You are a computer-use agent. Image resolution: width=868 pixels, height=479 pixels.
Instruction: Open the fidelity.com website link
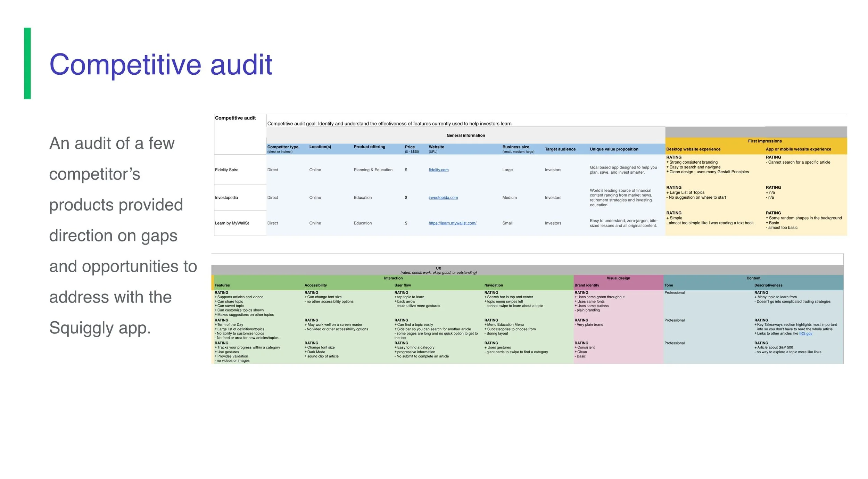(x=438, y=170)
